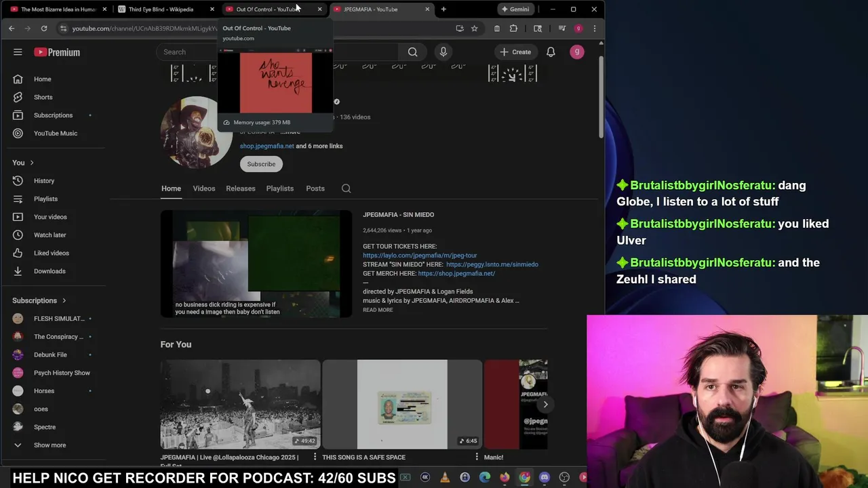Open the shop.jpegmafia.net link
This screenshot has width=868, height=488.
(267, 146)
